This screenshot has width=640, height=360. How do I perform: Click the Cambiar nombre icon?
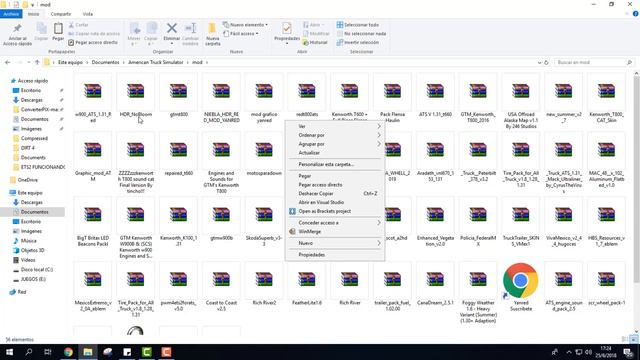pyautogui.click(x=190, y=28)
